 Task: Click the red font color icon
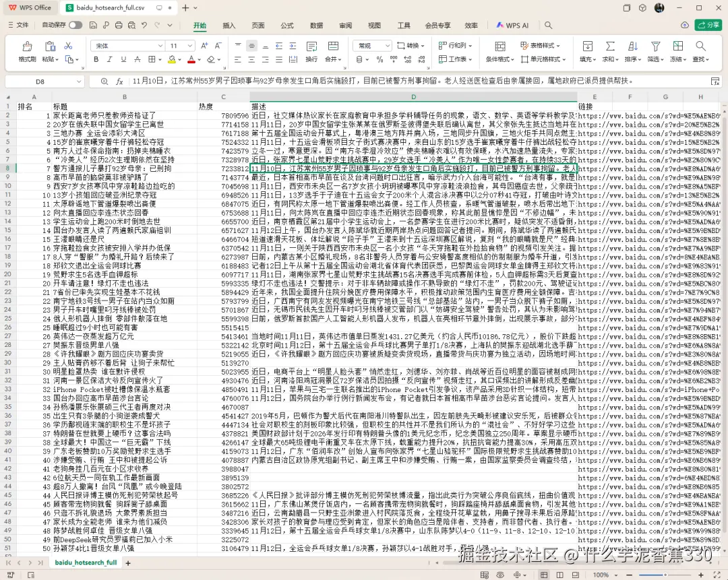tap(191, 59)
